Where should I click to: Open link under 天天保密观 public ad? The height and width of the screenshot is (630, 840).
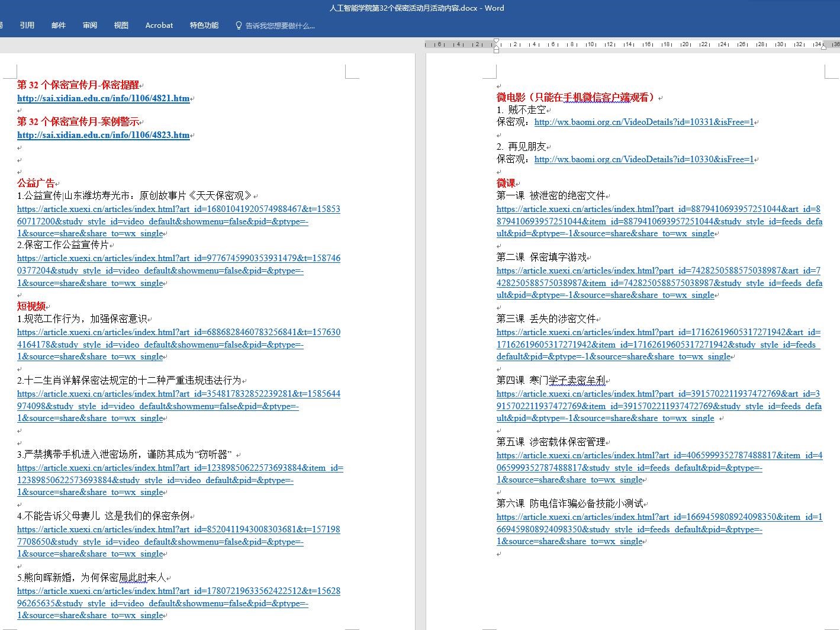(178, 210)
